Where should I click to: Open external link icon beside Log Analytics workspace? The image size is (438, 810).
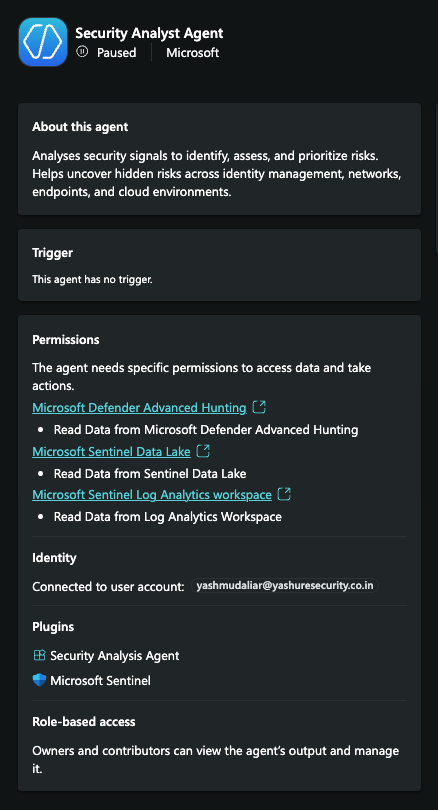pyautogui.click(x=284, y=494)
